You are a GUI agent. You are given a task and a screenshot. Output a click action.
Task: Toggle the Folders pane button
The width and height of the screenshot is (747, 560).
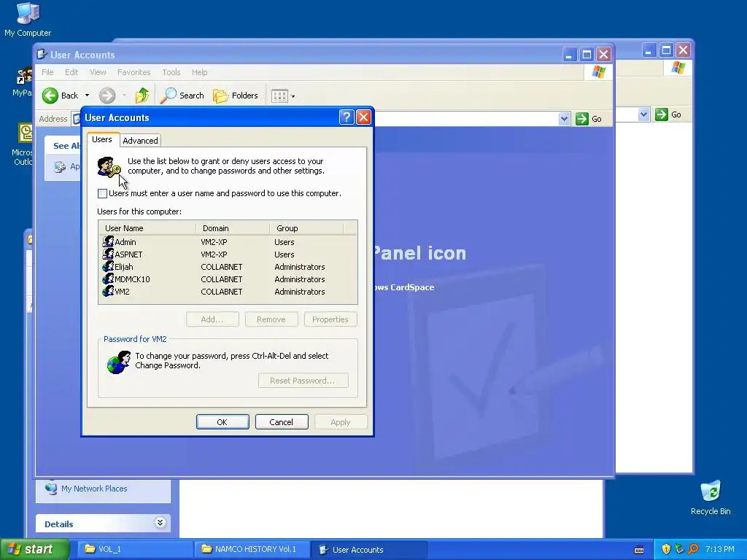click(x=236, y=96)
